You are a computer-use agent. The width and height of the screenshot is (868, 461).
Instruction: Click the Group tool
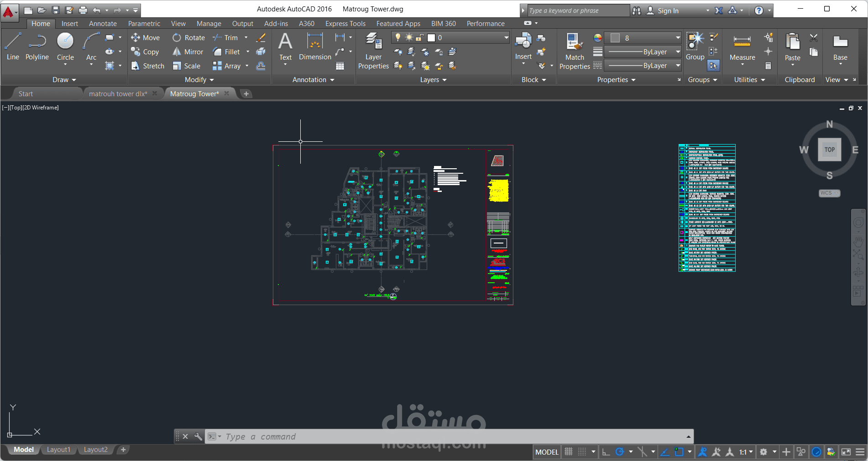(x=695, y=47)
